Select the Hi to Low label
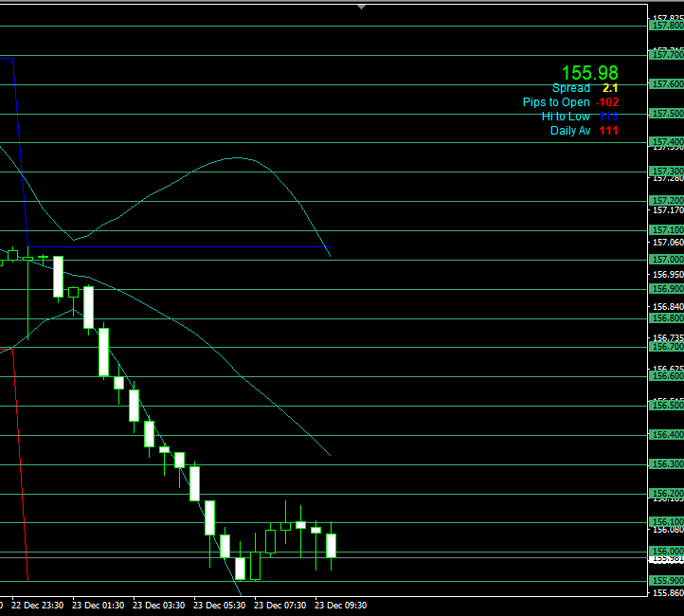Viewport: 684px width, 616px height. pos(566,117)
